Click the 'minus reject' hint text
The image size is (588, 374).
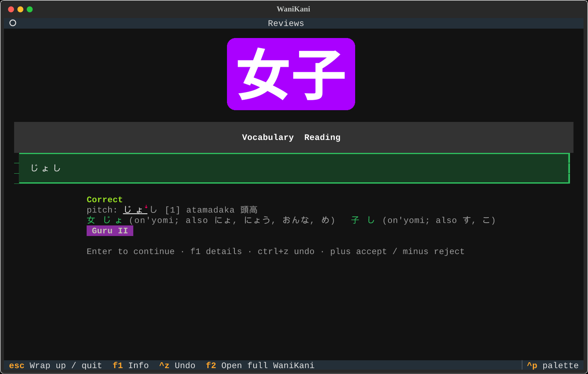coord(434,252)
